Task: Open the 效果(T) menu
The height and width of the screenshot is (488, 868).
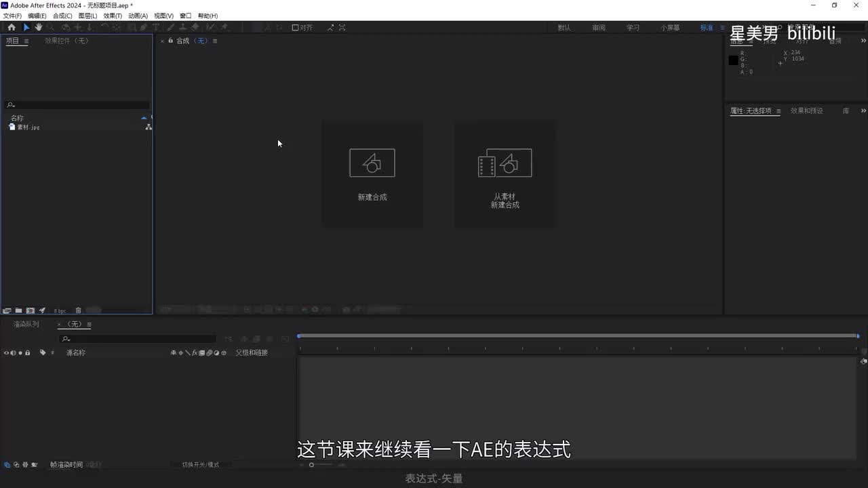Action: [113, 16]
